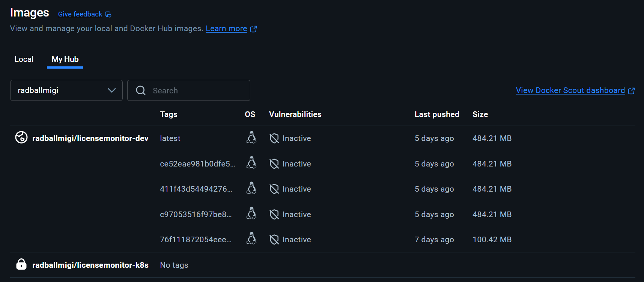Image resolution: width=644 pixels, height=282 pixels.
Task: Click inactive shield icon in ce52eae981b0dfe5 row
Action: [x=274, y=164]
